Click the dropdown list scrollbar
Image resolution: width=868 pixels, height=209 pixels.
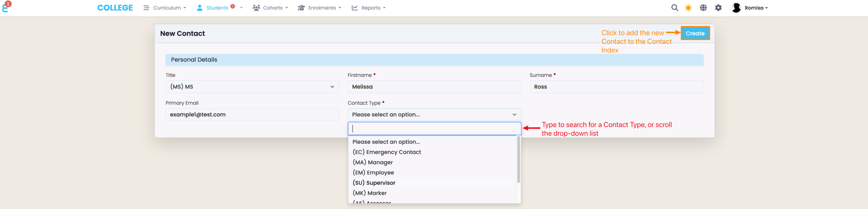point(518,159)
